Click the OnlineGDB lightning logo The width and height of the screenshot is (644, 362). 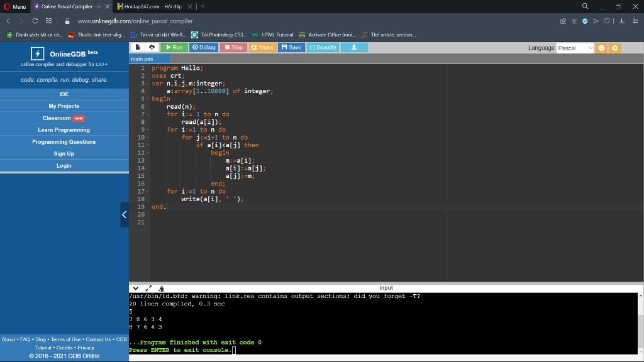pyautogui.click(x=37, y=53)
